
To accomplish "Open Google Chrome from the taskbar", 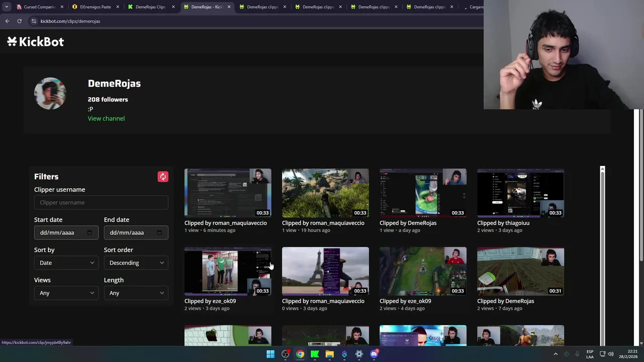I will click(300, 354).
